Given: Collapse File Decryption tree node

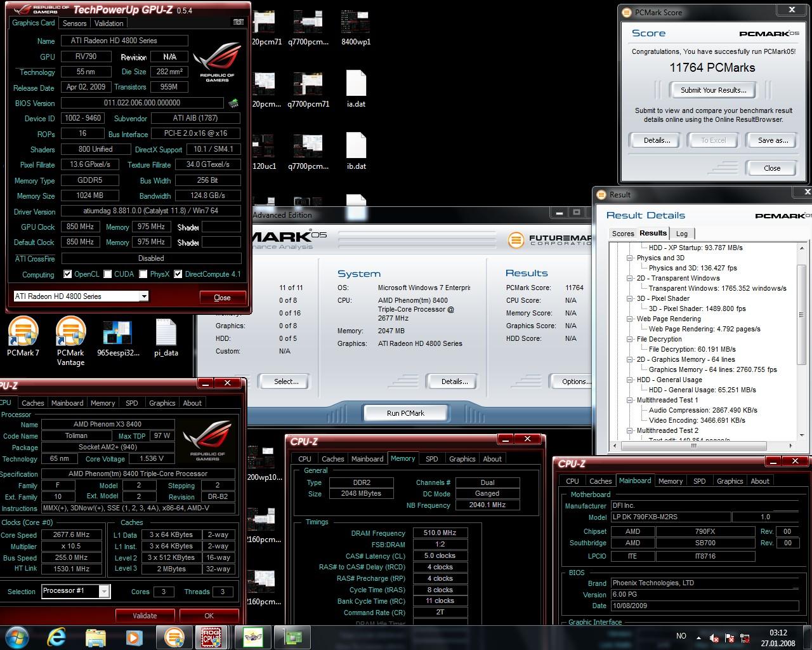Looking at the screenshot, I should coord(630,339).
